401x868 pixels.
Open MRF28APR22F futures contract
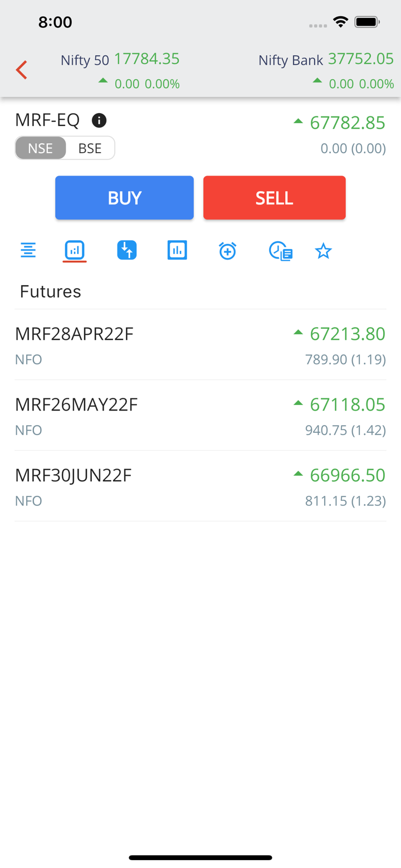click(x=200, y=345)
